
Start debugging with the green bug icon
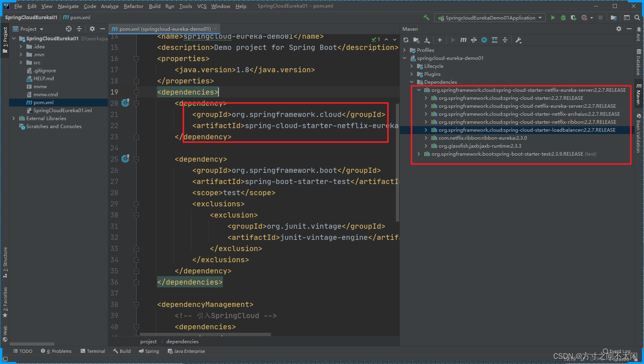563,18
